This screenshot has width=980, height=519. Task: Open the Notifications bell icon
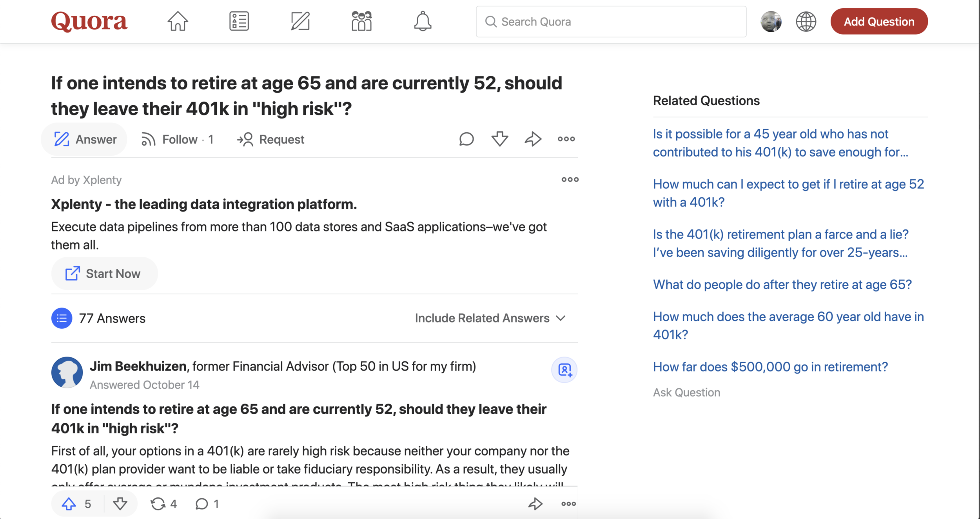tap(423, 21)
